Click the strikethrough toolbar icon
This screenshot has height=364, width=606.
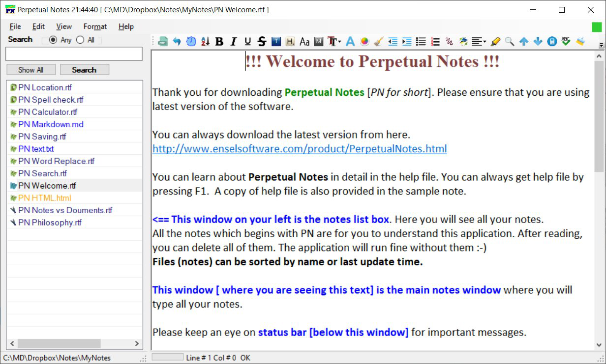[262, 42]
